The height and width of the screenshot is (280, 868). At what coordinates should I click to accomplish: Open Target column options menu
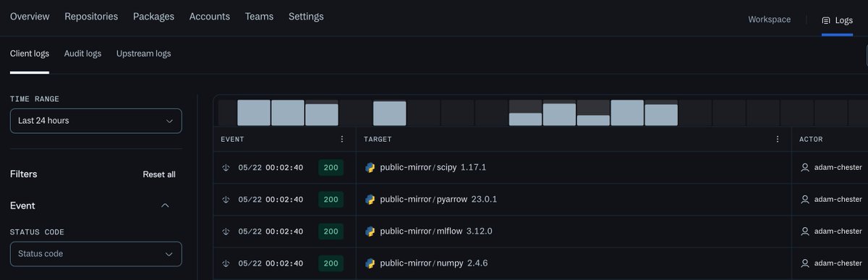[778, 139]
